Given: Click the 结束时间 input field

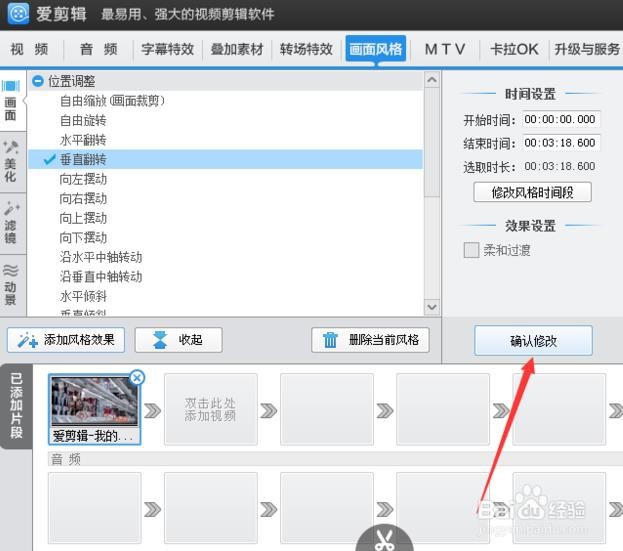Looking at the screenshot, I should tap(561, 143).
